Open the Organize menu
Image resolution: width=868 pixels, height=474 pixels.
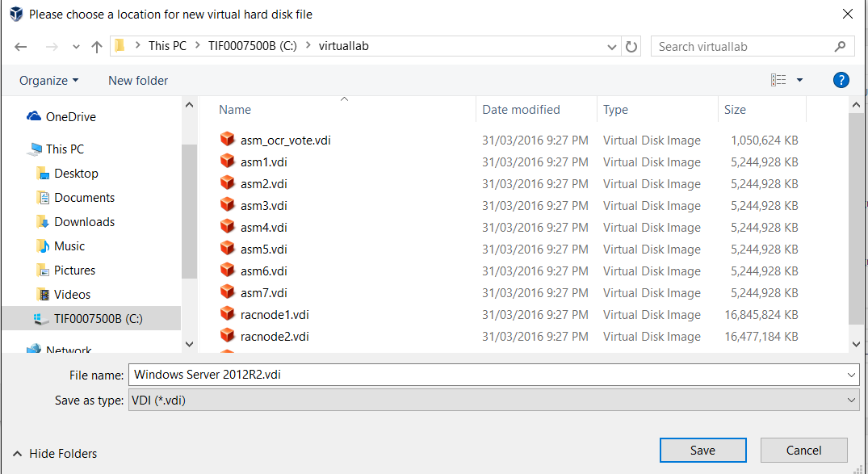(49, 80)
